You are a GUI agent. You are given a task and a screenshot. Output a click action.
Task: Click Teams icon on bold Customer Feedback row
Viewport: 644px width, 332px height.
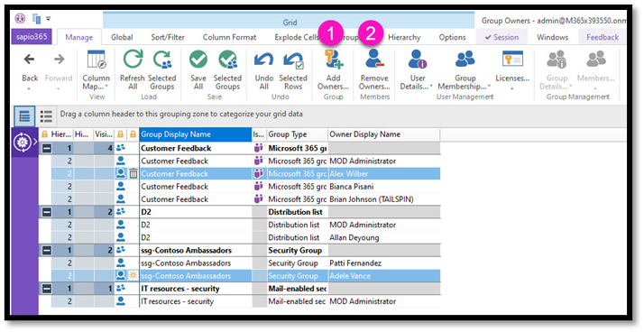click(x=258, y=148)
